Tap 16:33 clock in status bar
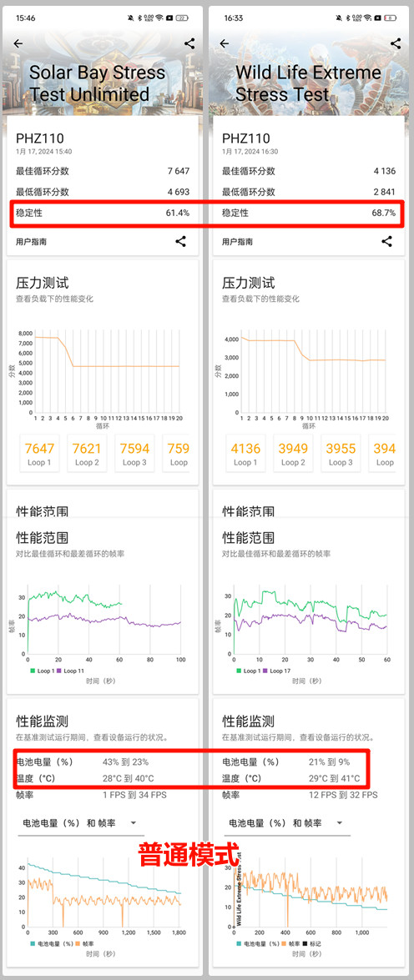The height and width of the screenshot is (980, 414). coord(233,18)
